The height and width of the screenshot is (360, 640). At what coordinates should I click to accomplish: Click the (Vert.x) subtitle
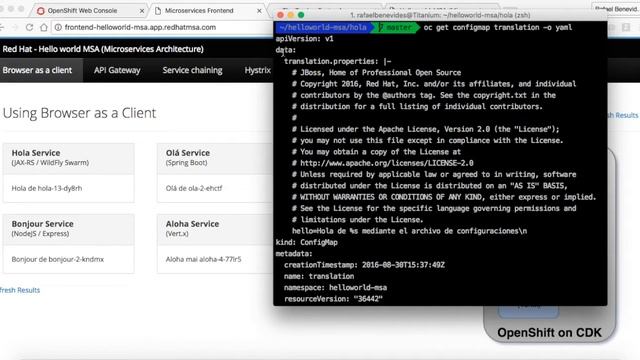[x=177, y=233]
